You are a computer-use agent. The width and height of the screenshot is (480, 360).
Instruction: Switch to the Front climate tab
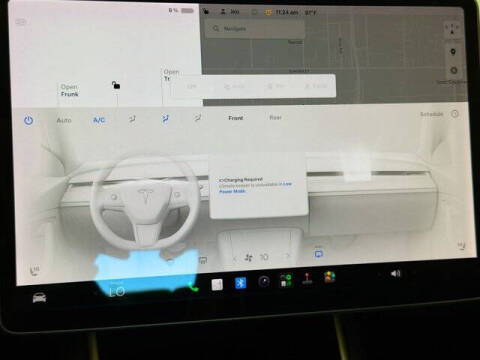coord(236,118)
